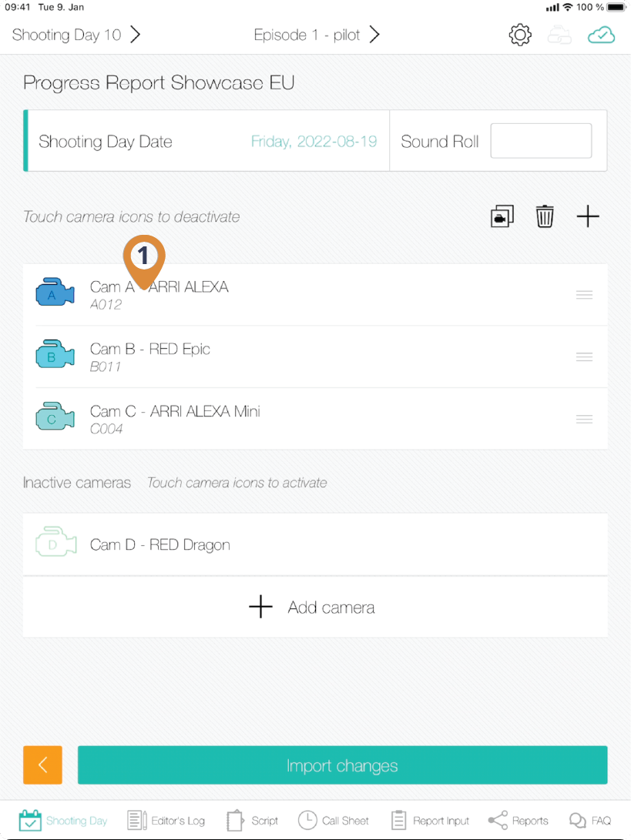Tap roll number B011
This screenshot has width=631, height=840.
point(106,366)
